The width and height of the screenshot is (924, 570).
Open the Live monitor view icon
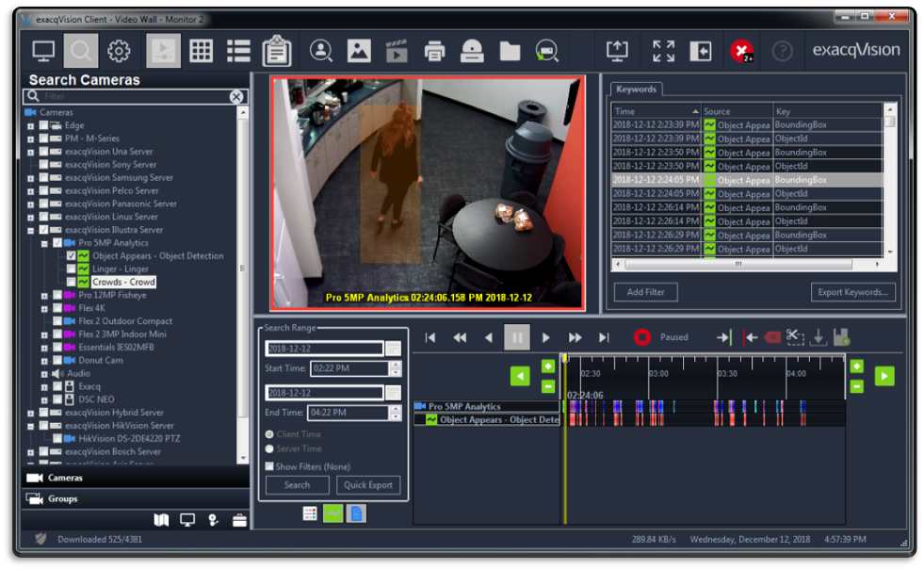[x=43, y=51]
